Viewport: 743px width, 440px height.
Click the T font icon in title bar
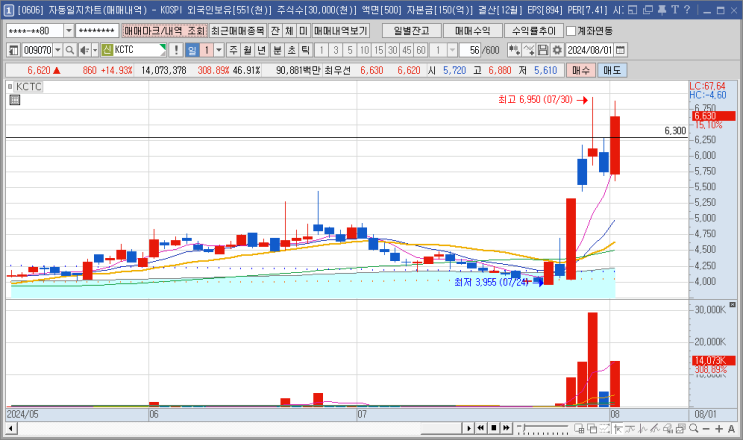675,9
